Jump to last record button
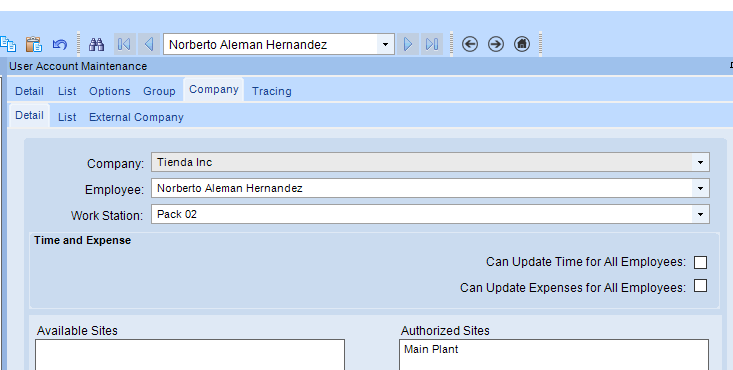The height and width of the screenshot is (370, 733). [432, 44]
